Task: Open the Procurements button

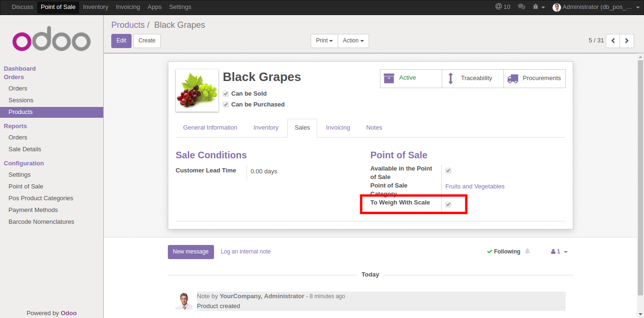Action: (x=535, y=79)
